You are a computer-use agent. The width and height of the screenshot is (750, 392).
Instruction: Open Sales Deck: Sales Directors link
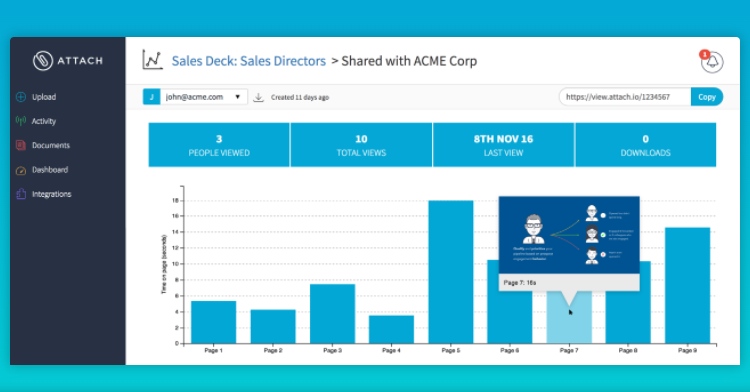click(249, 61)
